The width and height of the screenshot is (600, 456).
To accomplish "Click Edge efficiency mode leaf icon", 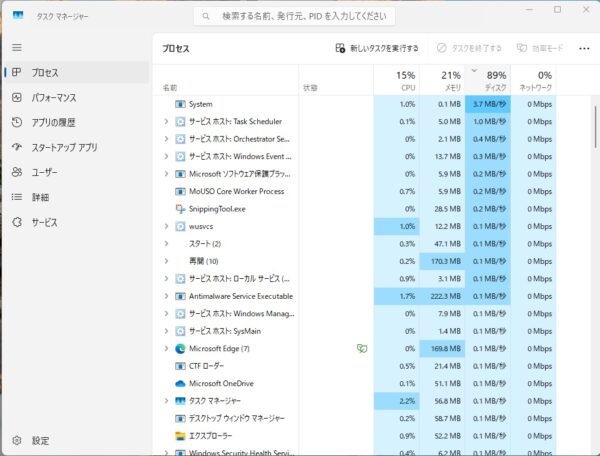I will click(362, 348).
